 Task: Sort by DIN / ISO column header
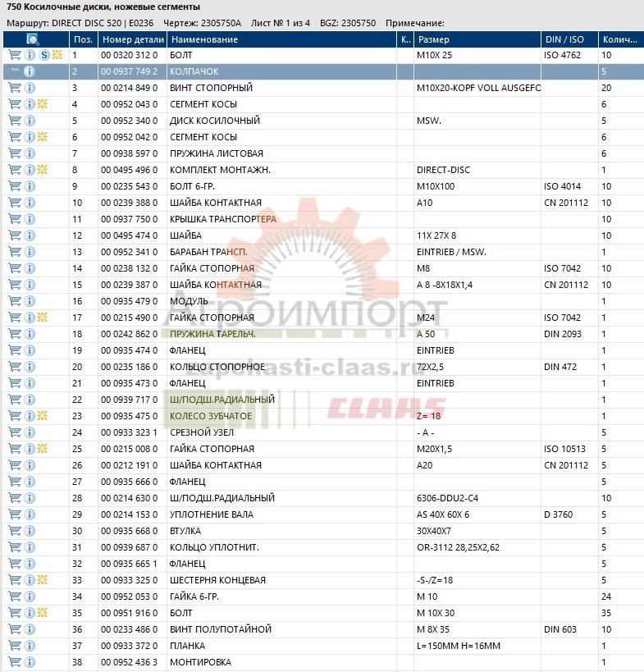tap(569, 39)
